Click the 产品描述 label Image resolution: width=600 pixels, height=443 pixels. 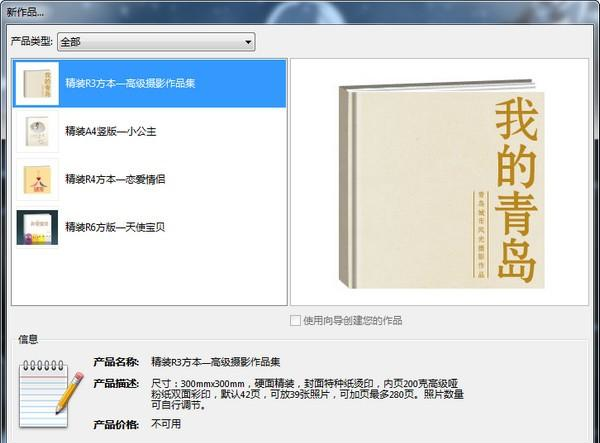tap(116, 383)
